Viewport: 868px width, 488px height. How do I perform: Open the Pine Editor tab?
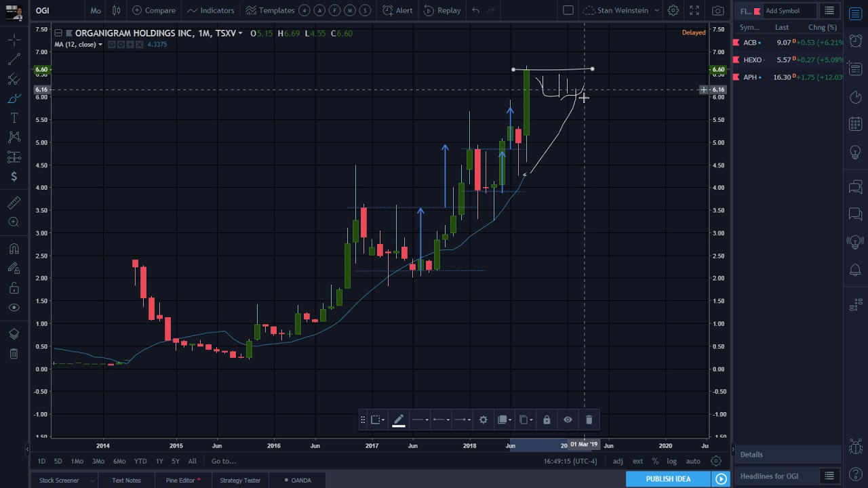coord(183,481)
